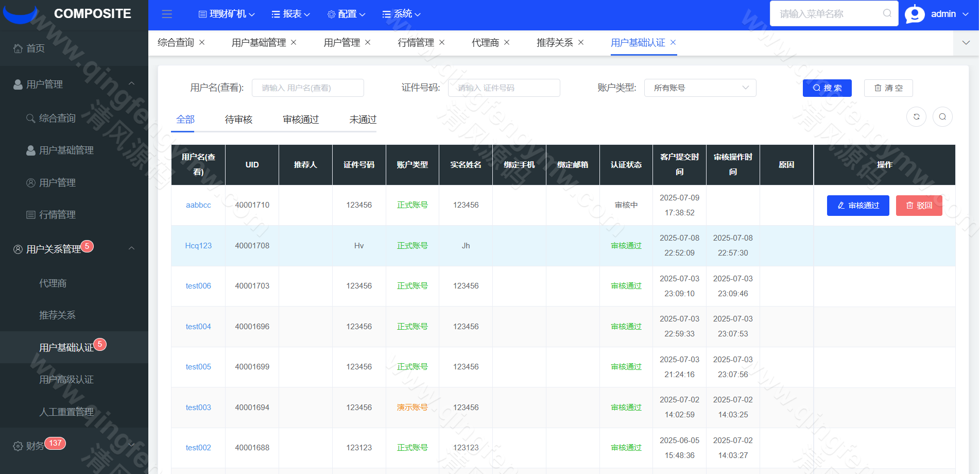Click the refresh icon above the table
The height and width of the screenshot is (474, 980).
click(916, 117)
